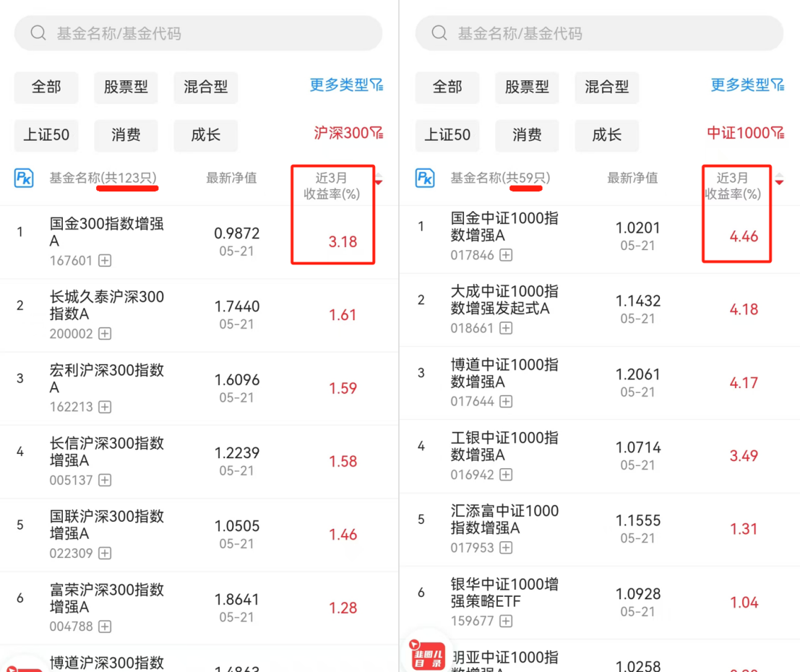800x672 pixels.
Task: Select 上证50 filter in left panel
Action: click(46, 135)
